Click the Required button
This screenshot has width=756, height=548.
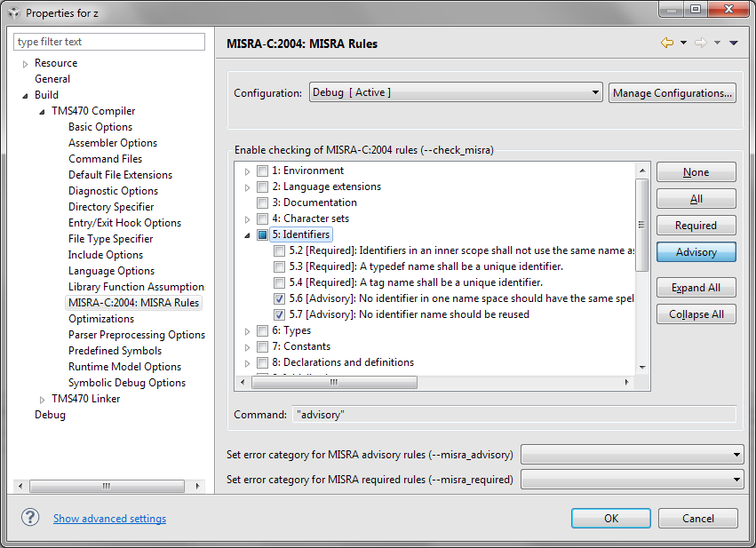pos(696,225)
